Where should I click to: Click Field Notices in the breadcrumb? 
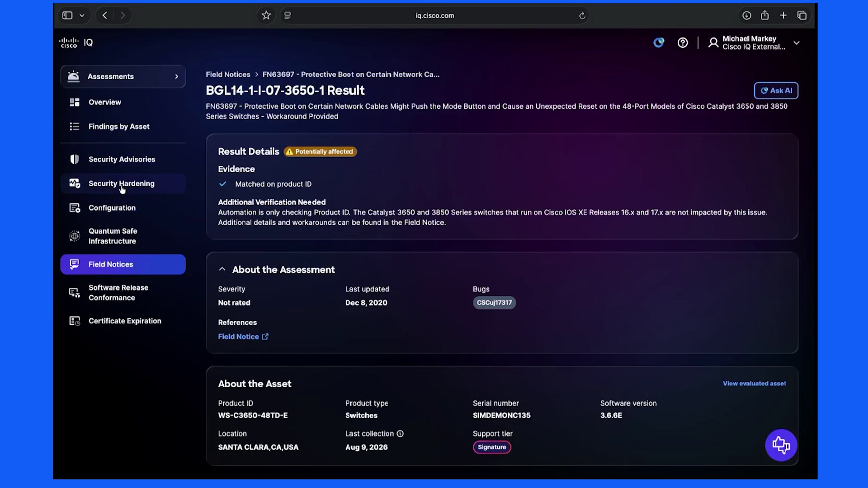click(228, 75)
